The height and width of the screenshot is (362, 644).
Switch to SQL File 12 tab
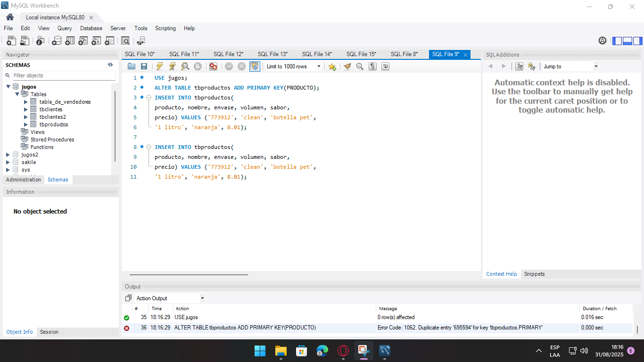228,54
